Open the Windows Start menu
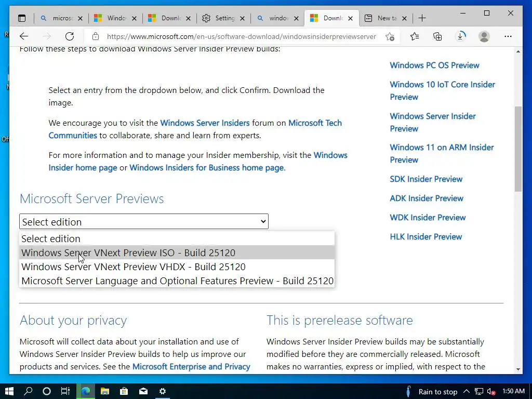The height and width of the screenshot is (399, 532). pos(9,391)
